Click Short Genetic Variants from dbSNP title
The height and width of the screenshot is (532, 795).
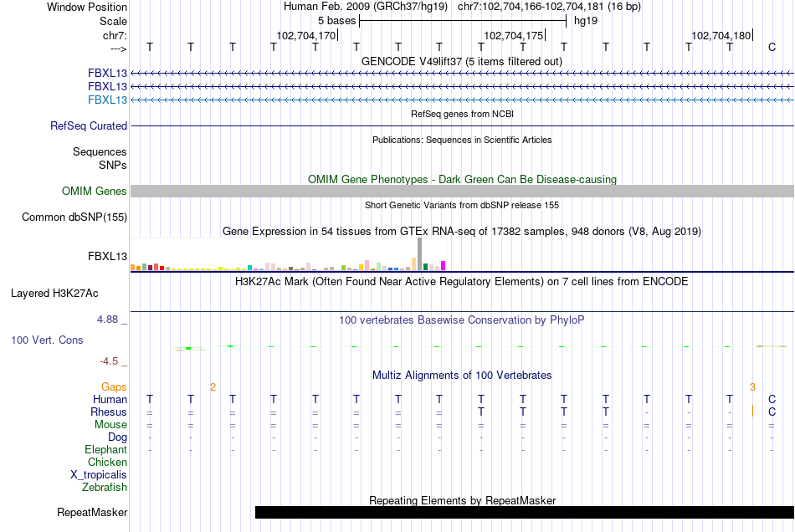click(x=462, y=205)
